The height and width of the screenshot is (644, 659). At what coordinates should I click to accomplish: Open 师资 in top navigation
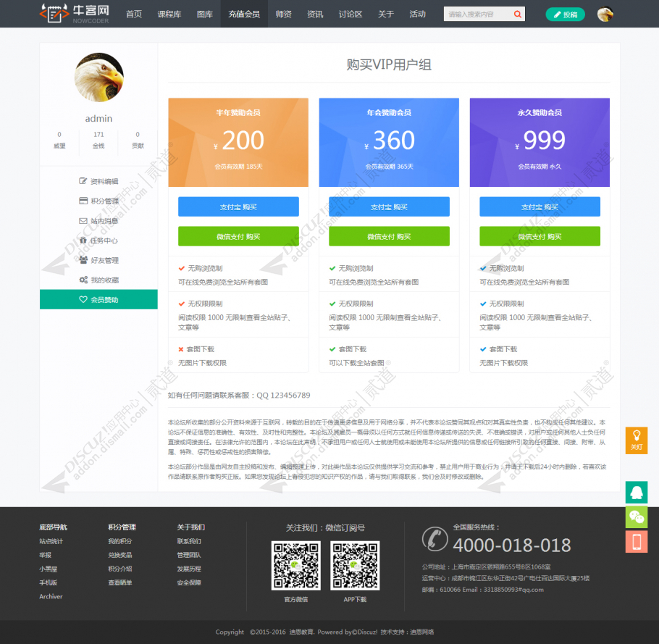click(x=284, y=14)
